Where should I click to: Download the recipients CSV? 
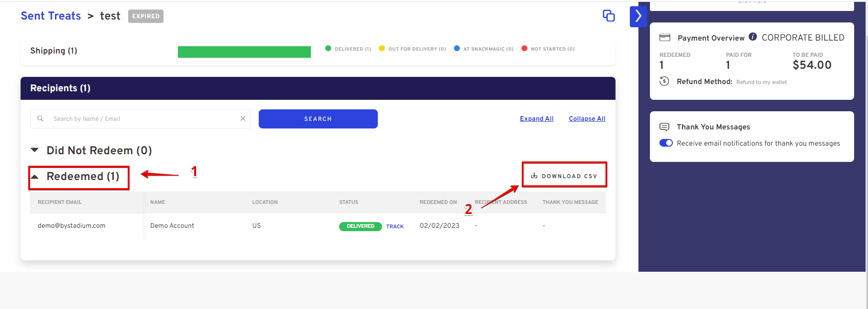coord(564,176)
